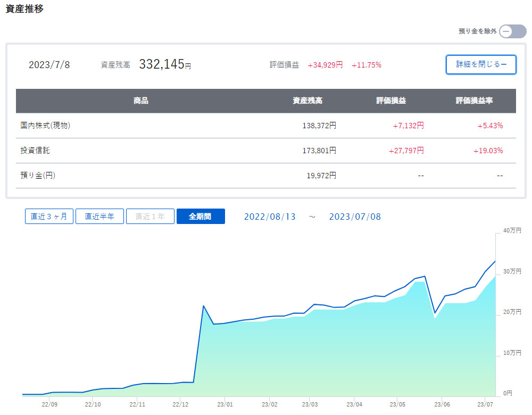Choose the 直近1年 period option

[x=150, y=217]
